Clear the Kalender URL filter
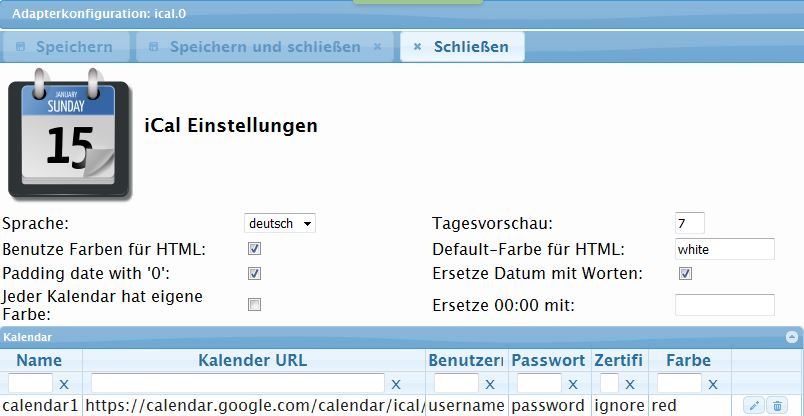 (x=396, y=384)
